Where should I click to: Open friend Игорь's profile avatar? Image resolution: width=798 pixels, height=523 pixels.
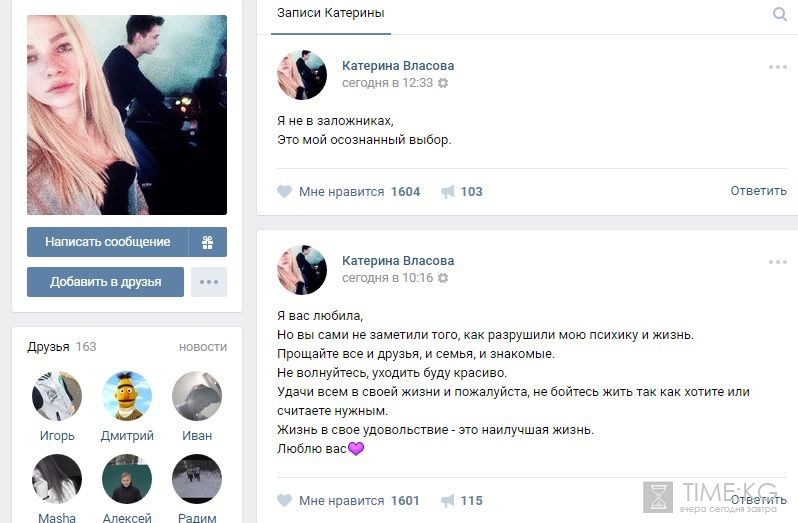(57, 396)
